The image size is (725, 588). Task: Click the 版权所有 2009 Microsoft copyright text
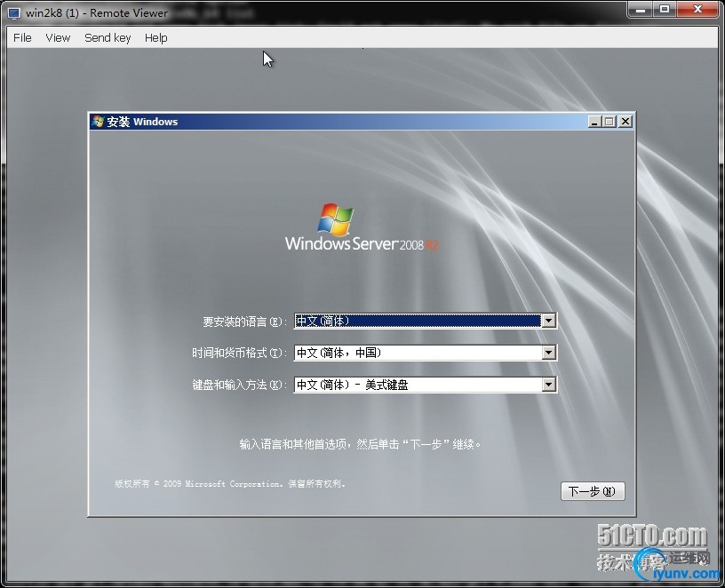(230, 483)
